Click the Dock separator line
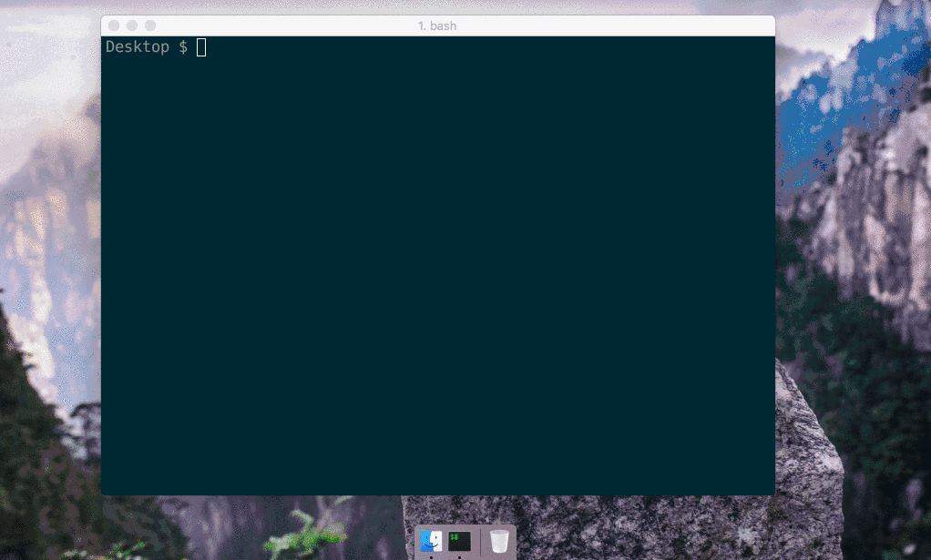This screenshot has width=931, height=560. click(480, 542)
